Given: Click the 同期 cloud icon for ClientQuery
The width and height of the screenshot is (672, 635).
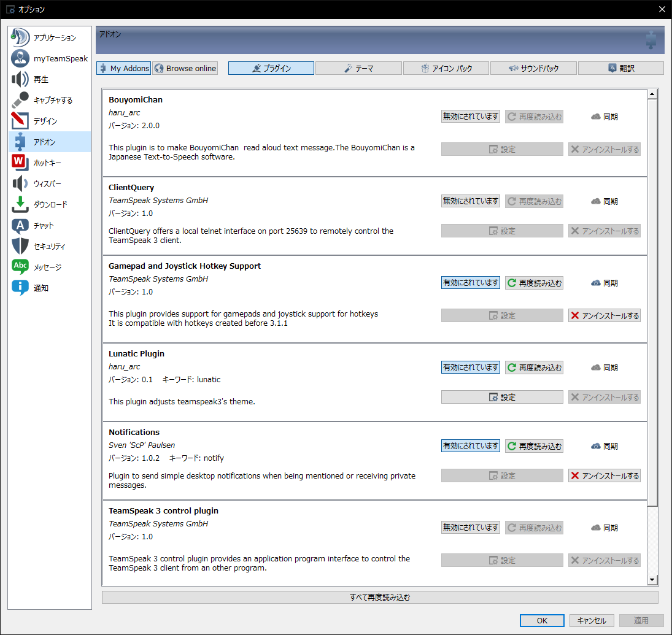Looking at the screenshot, I should (x=595, y=201).
